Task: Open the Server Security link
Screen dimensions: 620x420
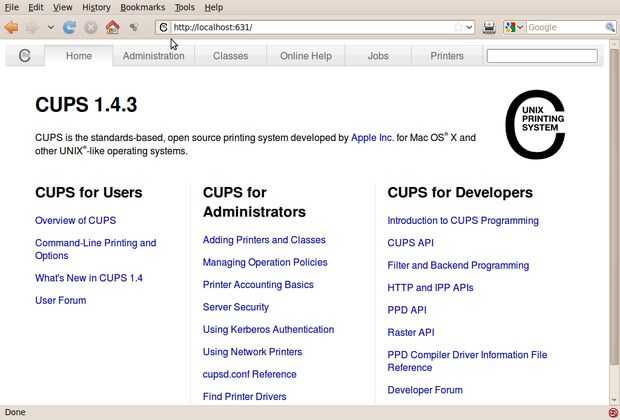Action: click(x=236, y=307)
